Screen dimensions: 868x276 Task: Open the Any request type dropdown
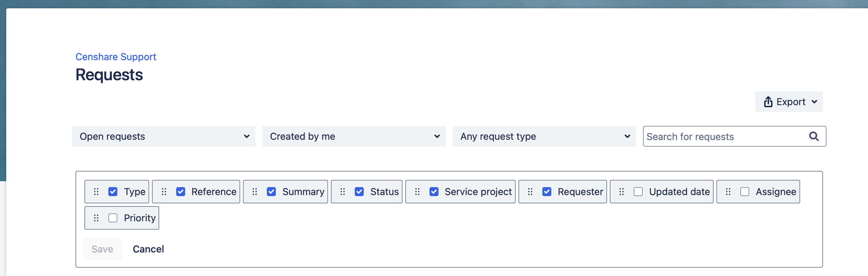click(x=544, y=136)
